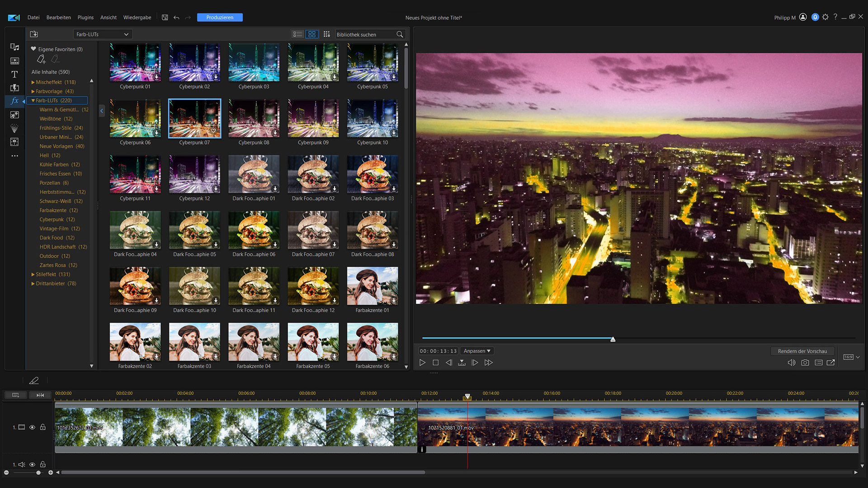Open the Media Room icon in sidebar
Screen dimensions: 868x488
coord(14,47)
